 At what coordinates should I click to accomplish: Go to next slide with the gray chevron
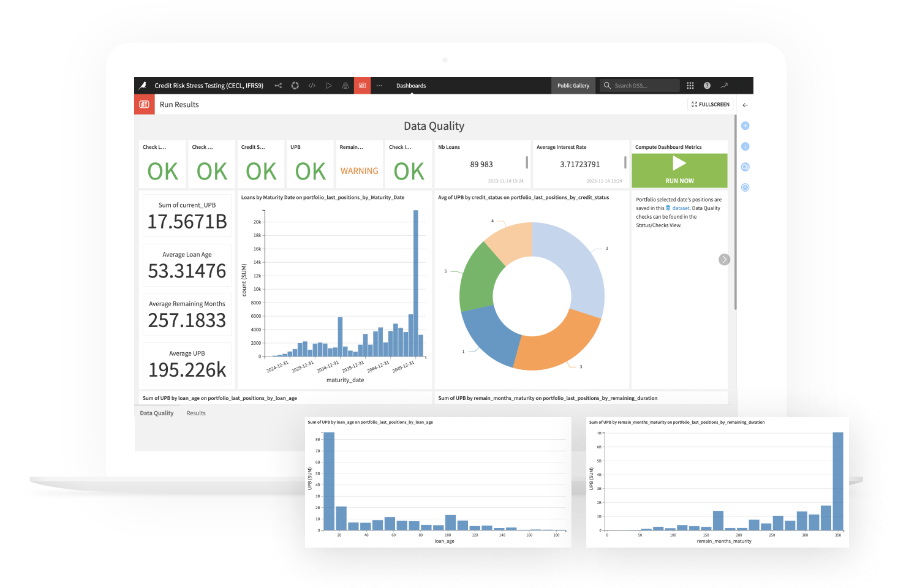pyautogui.click(x=724, y=260)
